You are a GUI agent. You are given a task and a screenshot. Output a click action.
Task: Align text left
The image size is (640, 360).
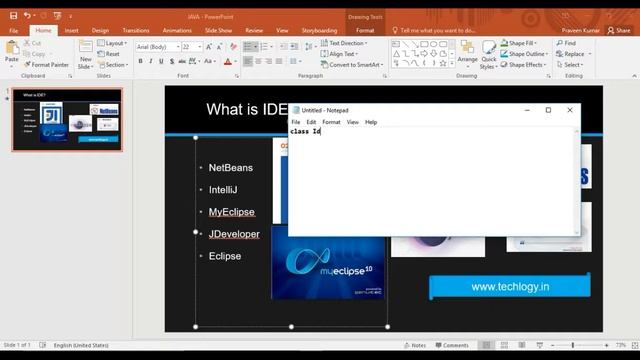(x=248, y=61)
